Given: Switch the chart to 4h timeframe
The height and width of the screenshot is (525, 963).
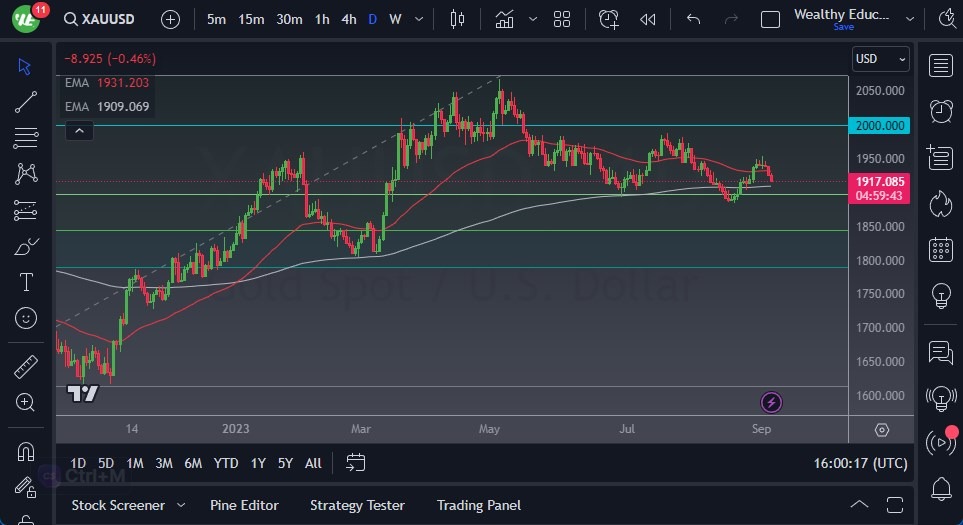Looking at the screenshot, I should tap(348, 19).
